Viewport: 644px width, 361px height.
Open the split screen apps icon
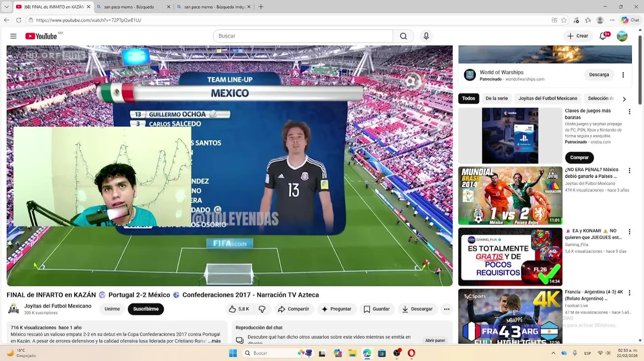pyautogui.click(x=554, y=20)
